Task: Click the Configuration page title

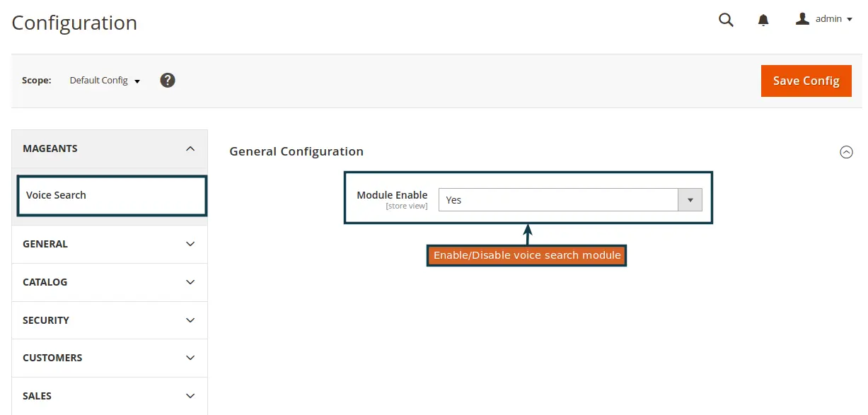Action: pyautogui.click(x=74, y=23)
